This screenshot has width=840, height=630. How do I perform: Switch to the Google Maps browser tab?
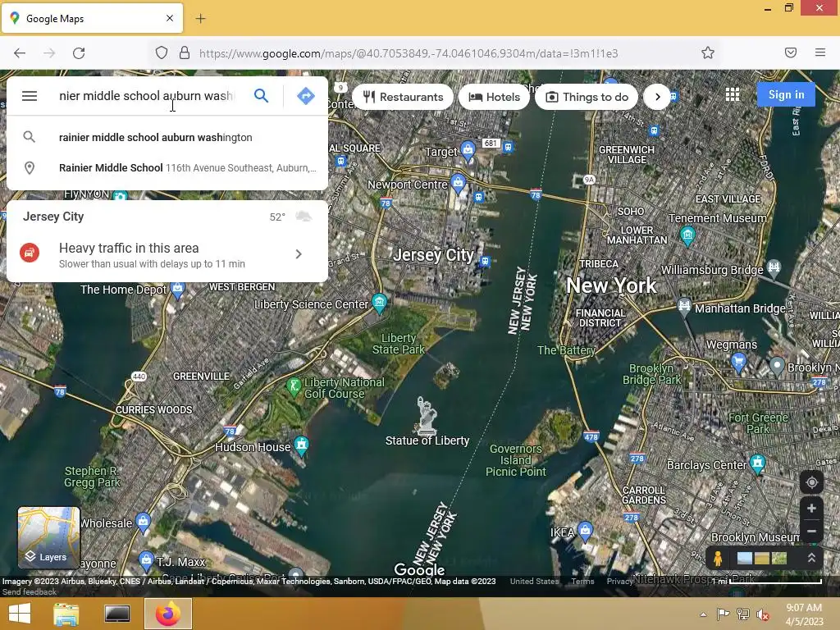(x=92, y=18)
